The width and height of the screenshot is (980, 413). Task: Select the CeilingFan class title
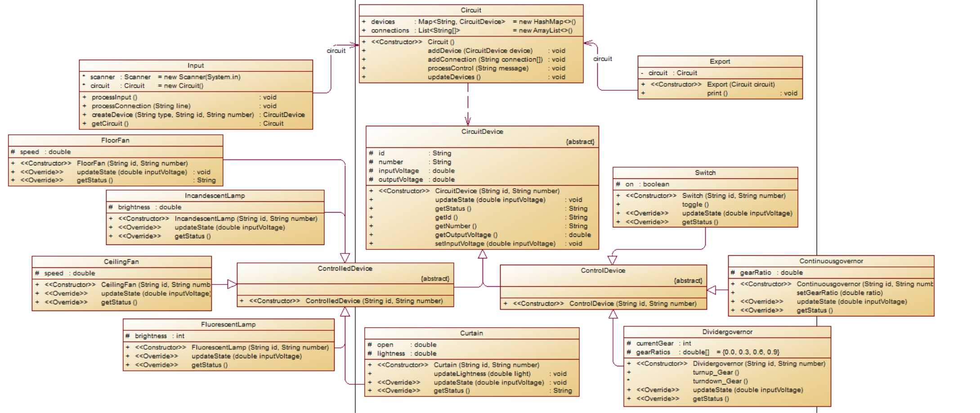[121, 262]
